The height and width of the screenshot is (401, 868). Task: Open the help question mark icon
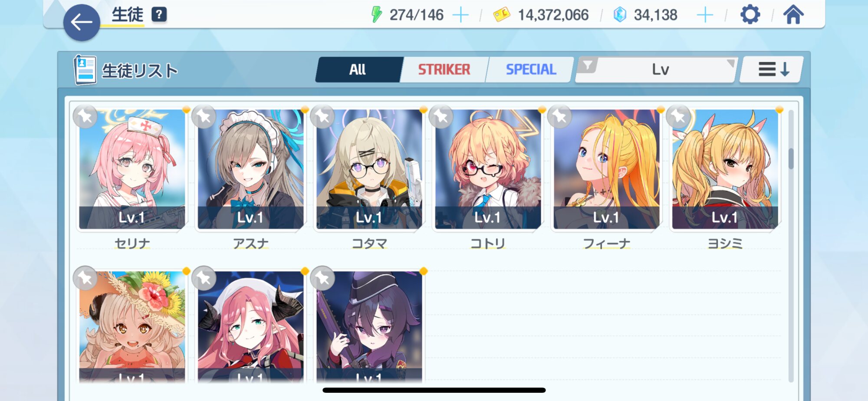(x=159, y=15)
